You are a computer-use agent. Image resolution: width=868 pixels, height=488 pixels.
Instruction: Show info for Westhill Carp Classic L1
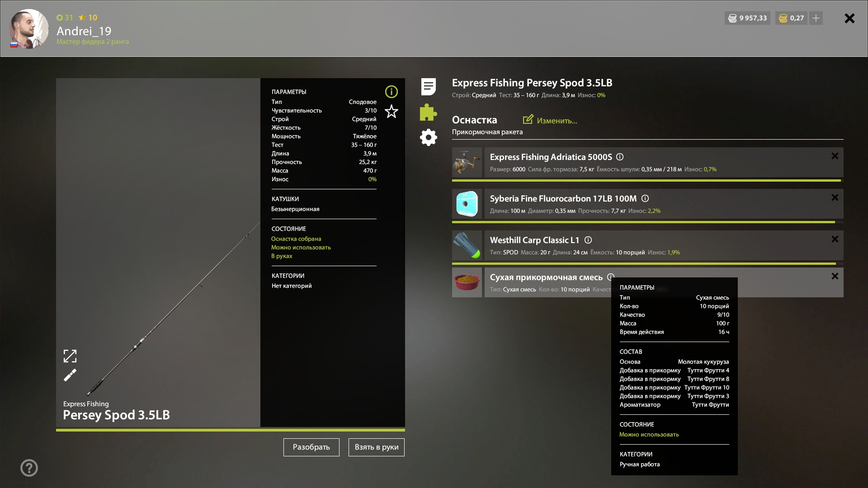[588, 240]
